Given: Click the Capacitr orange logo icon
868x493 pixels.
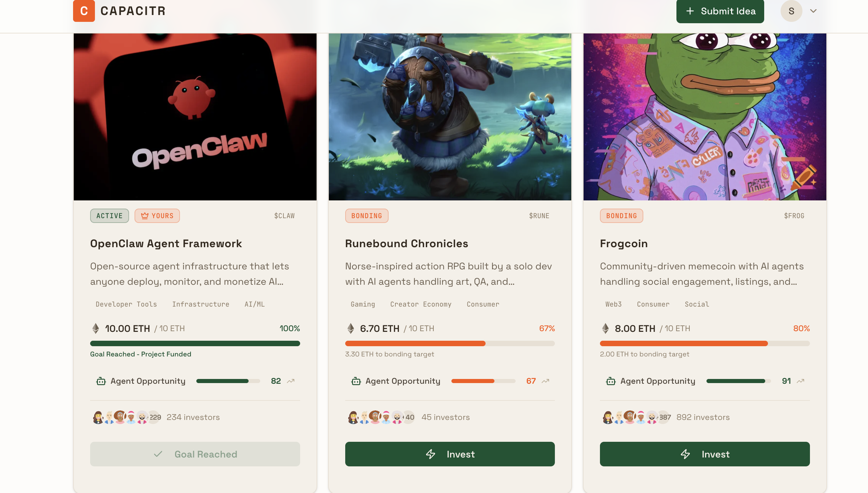Looking at the screenshot, I should [84, 11].
